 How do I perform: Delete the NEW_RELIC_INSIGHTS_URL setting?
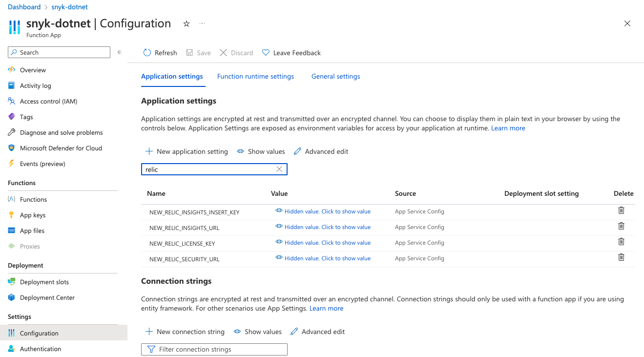[x=621, y=226]
